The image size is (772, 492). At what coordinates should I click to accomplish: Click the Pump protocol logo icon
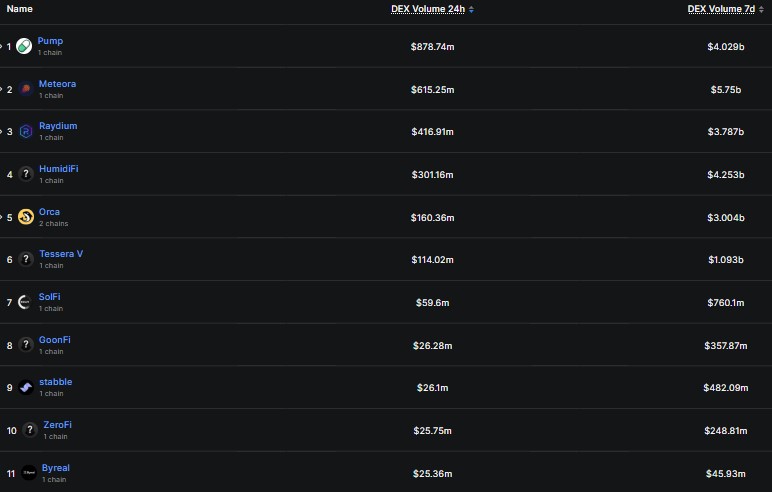click(x=24, y=46)
